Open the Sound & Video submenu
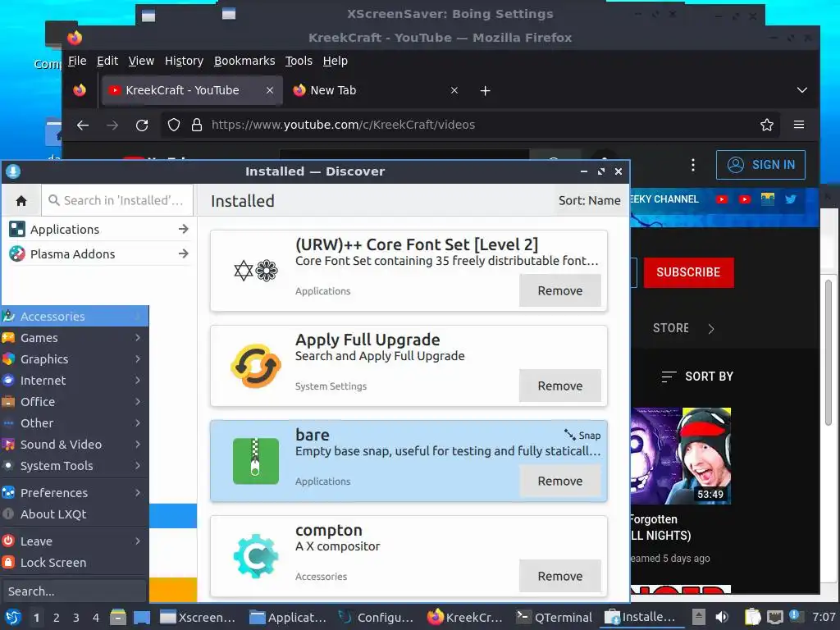This screenshot has width=840, height=630. 75,444
